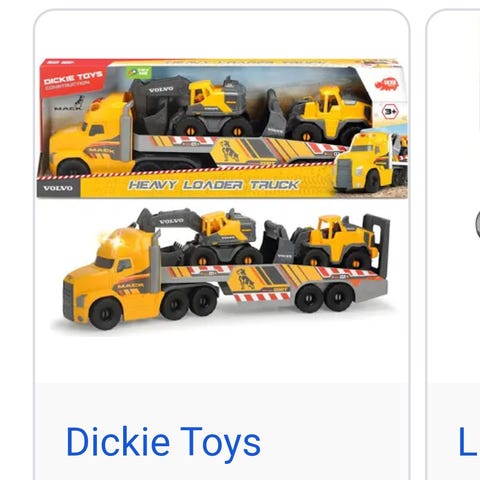This screenshot has height=480, width=480.
Task: Open the cut-off blue link on the next card
Action: pos(469,441)
